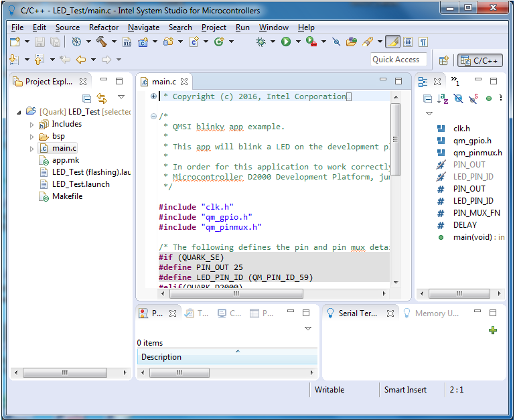Expand the Includes tree node
The height and width of the screenshot is (420, 515).
[31, 125]
